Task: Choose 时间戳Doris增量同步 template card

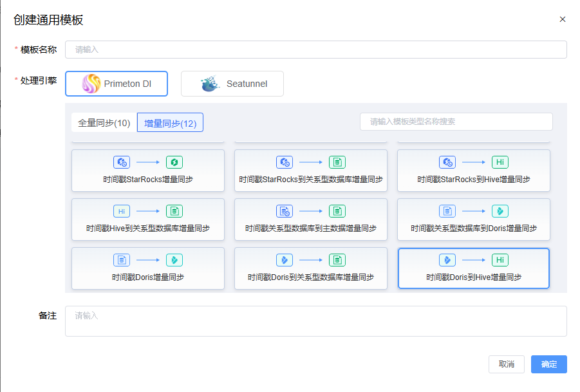Action: 148,268
